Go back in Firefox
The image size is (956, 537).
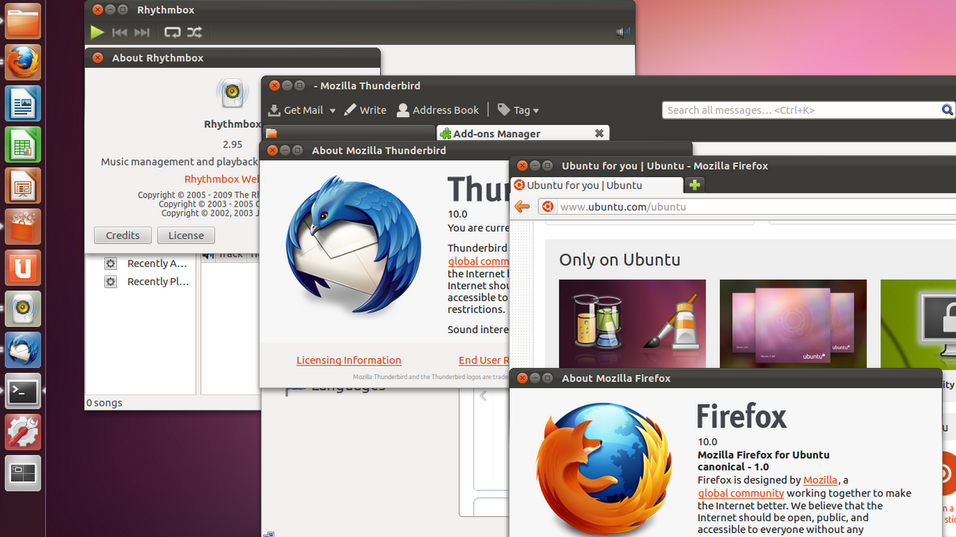(522, 207)
